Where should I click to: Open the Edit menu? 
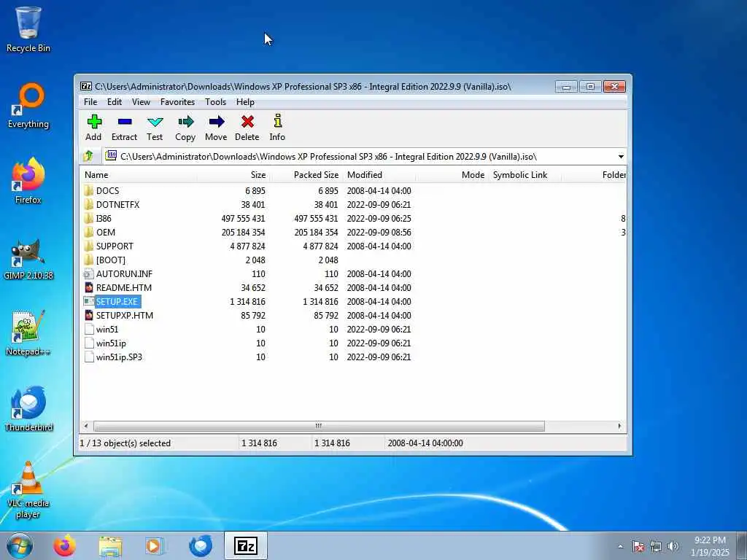(x=115, y=102)
